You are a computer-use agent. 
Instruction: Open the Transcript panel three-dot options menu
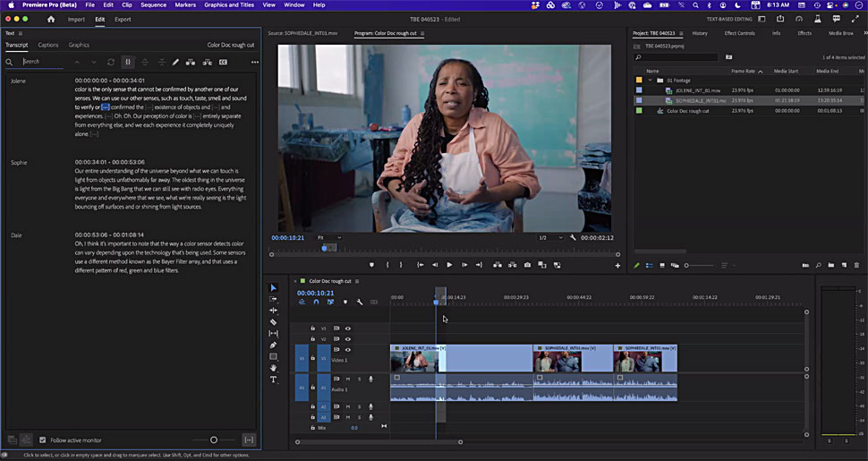pos(255,62)
